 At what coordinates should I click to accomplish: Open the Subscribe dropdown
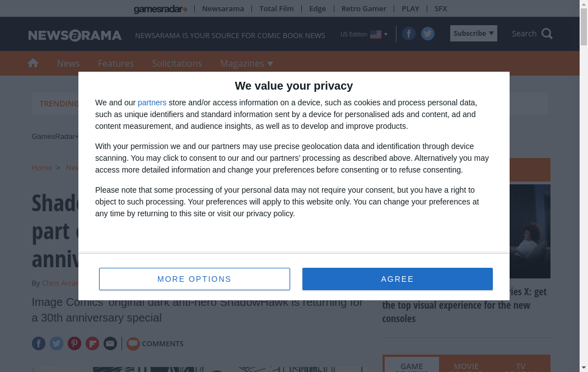click(473, 34)
